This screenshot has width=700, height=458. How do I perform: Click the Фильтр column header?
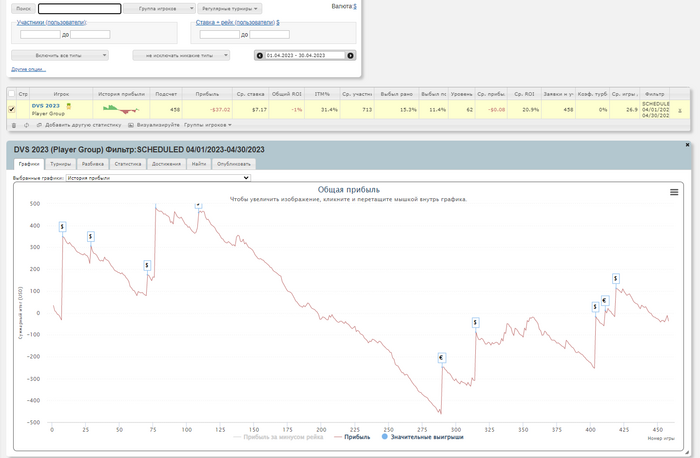(654, 94)
